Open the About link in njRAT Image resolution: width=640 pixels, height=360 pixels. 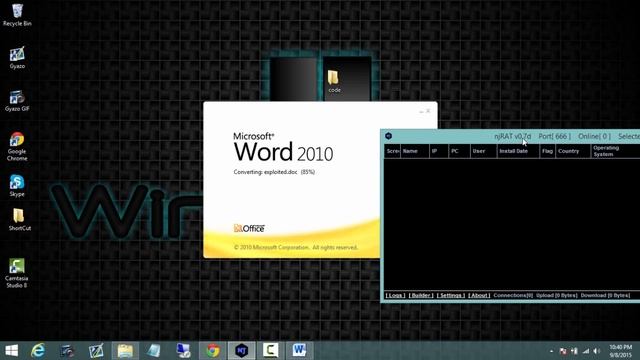pos(479,295)
